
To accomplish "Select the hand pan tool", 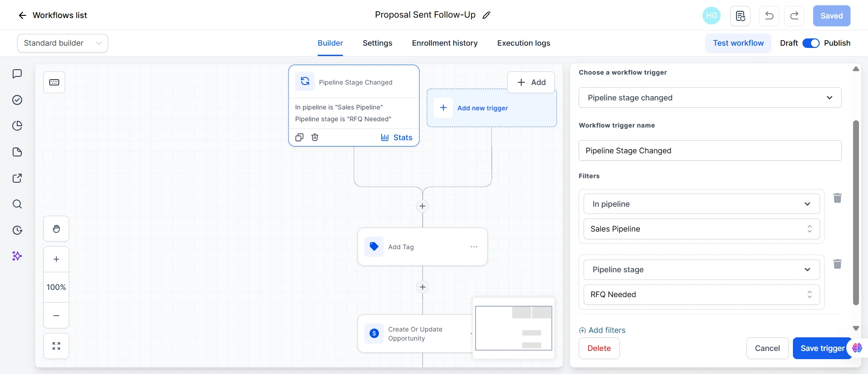I will pos(56,229).
